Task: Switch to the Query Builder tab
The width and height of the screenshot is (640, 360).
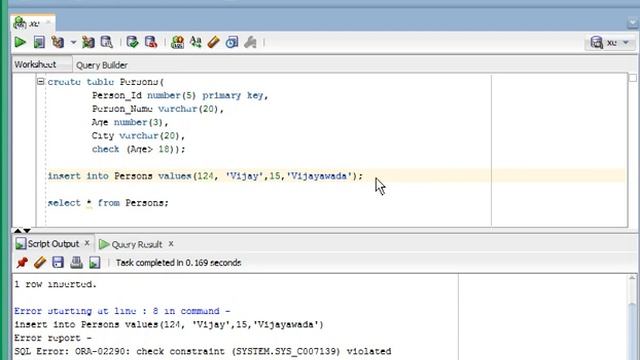Action: (x=102, y=65)
